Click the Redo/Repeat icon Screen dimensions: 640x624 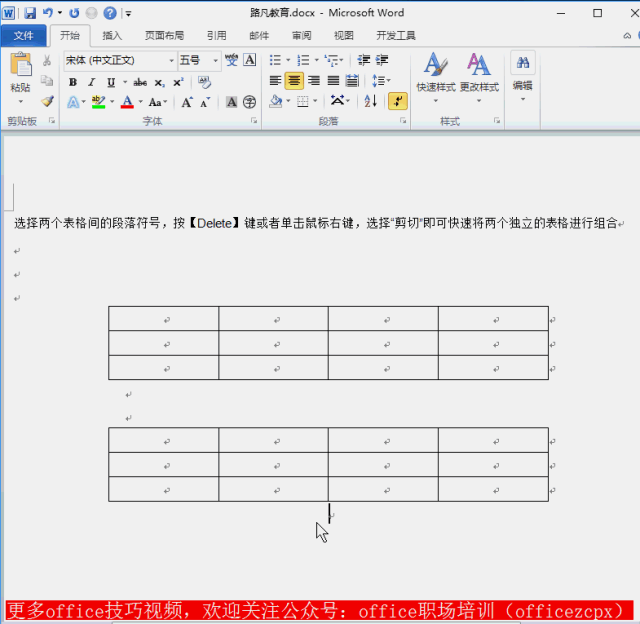[x=74, y=13]
